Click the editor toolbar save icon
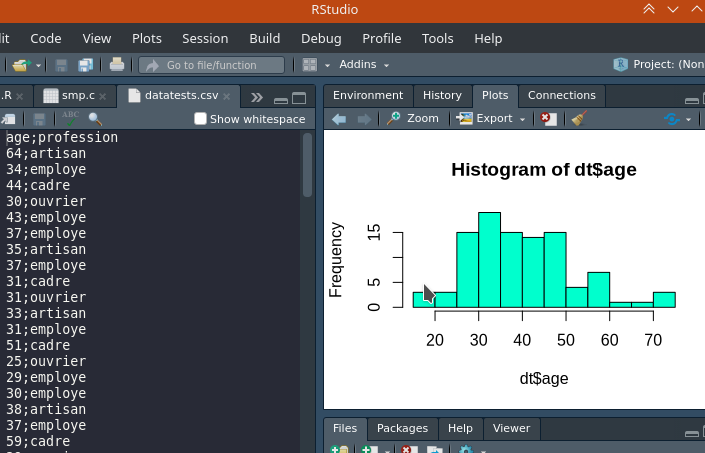The image size is (705, 453). coord(40,119)
